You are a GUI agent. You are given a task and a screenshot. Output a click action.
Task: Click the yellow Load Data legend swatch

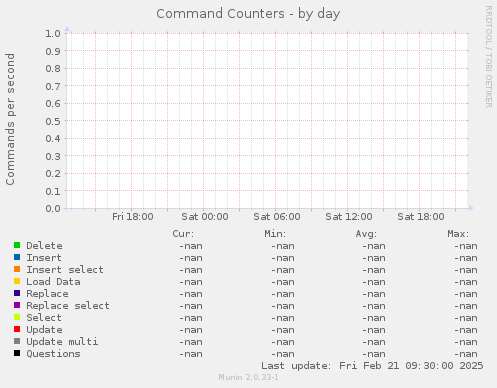point(17,281)
